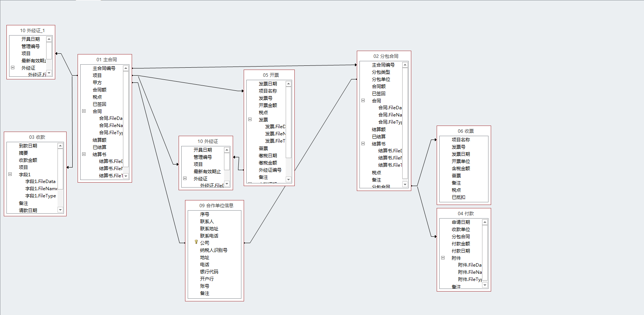Select the 缴税金额 field
644x315 pixels.
(268, 163)
